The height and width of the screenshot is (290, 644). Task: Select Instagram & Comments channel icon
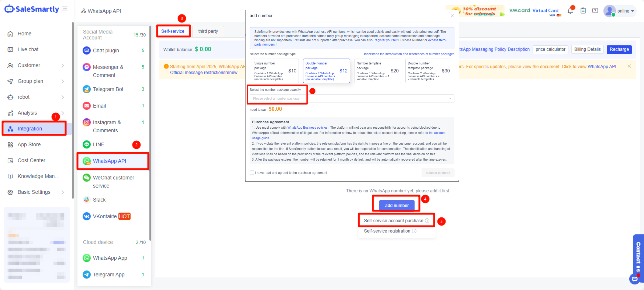(87, 122)
